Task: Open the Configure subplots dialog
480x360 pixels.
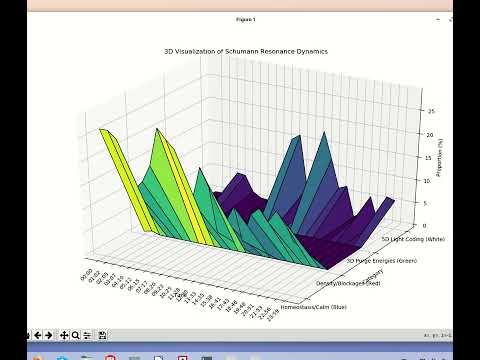Action: [87, 335]
